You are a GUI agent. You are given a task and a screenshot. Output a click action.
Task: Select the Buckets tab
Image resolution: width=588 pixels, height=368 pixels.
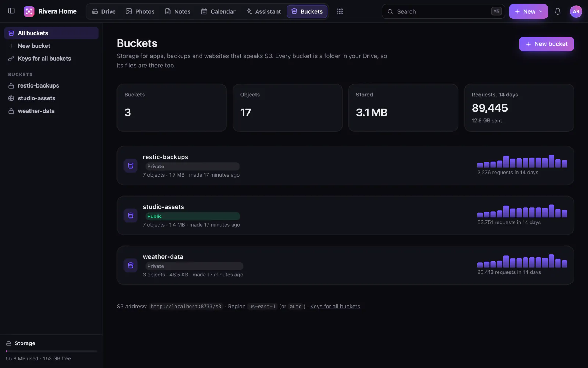tap(307, 11)
